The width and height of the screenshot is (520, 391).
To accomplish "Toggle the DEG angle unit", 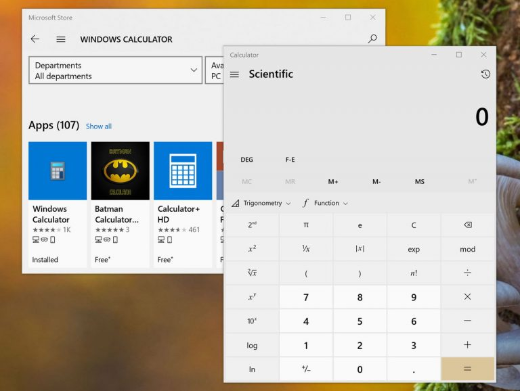I will 247,160.
